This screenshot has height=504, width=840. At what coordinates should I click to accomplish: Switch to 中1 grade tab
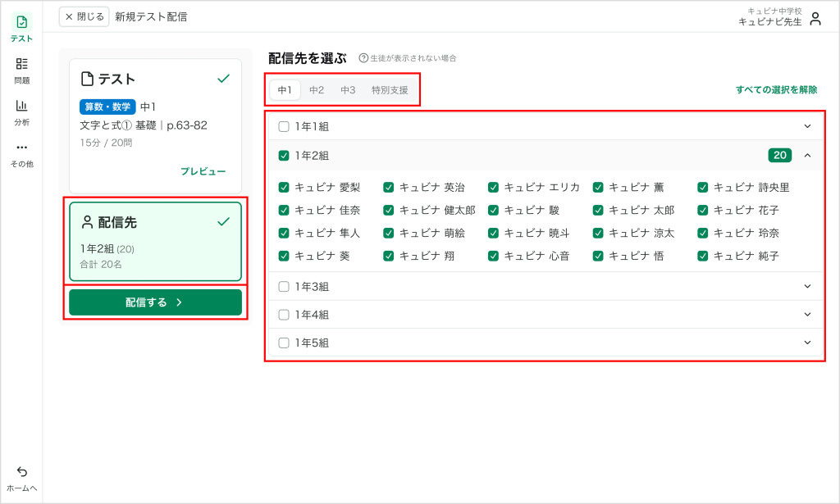click(285, 90)
